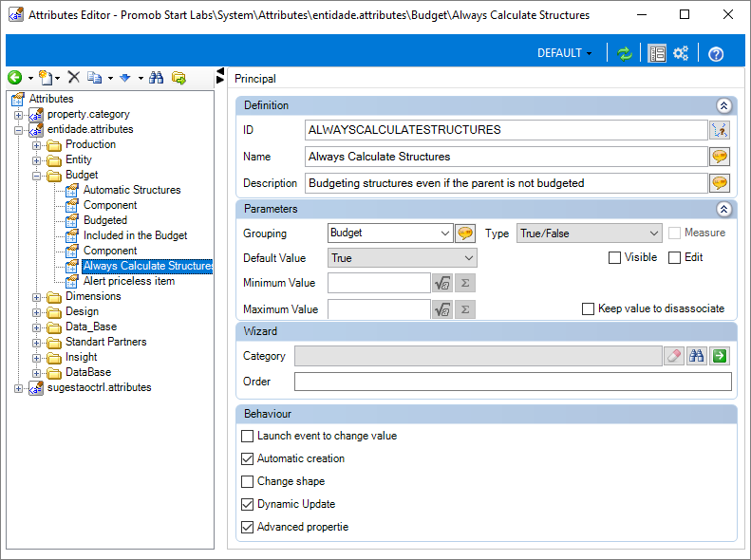This screenshot has width=751, height=560.
Task: Click the eraser icon in Category row
Action: point(674,356)
